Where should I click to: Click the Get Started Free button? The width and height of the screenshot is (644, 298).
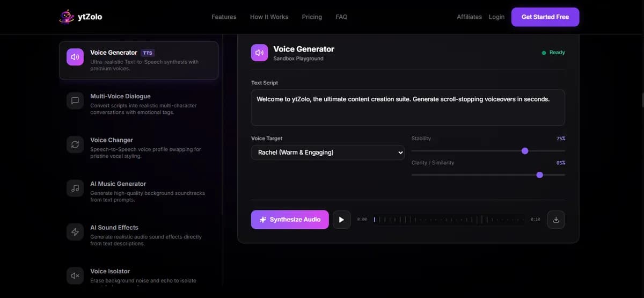[545, 17]
